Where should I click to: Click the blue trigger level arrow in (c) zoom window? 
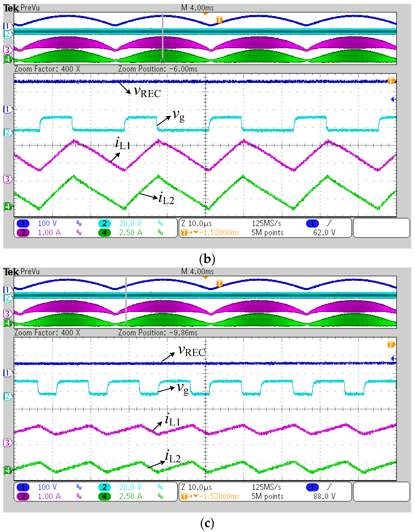[393, 359]
